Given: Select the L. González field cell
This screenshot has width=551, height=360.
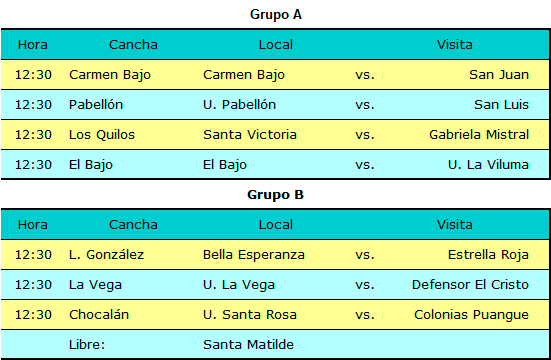Looking at the screenshot, I should point(106,255).
